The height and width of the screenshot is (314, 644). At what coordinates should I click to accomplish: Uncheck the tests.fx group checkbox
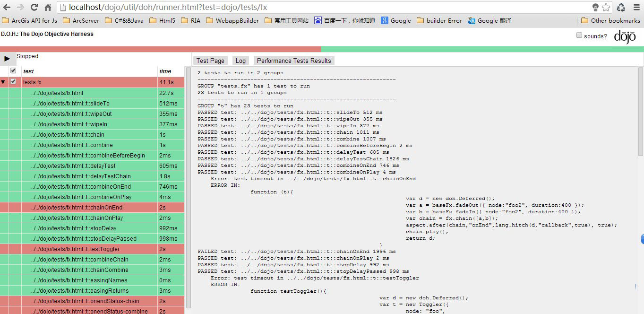pos(13,81)
